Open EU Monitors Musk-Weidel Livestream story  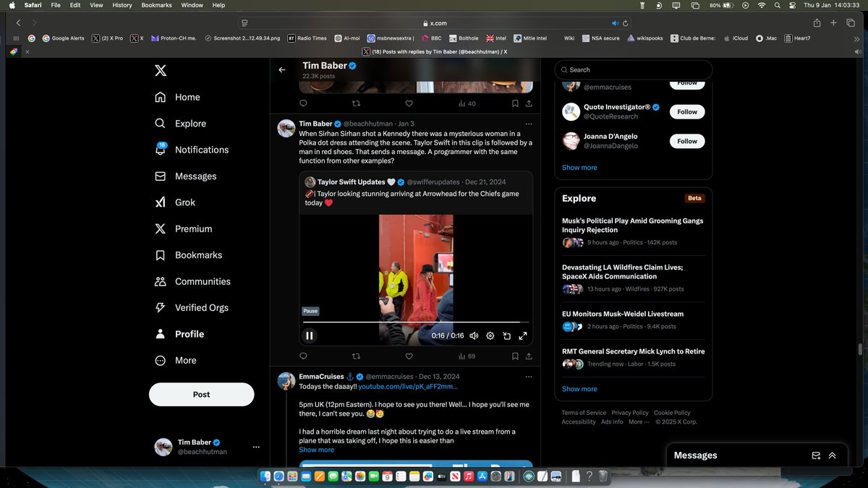(x=633, y=320)
